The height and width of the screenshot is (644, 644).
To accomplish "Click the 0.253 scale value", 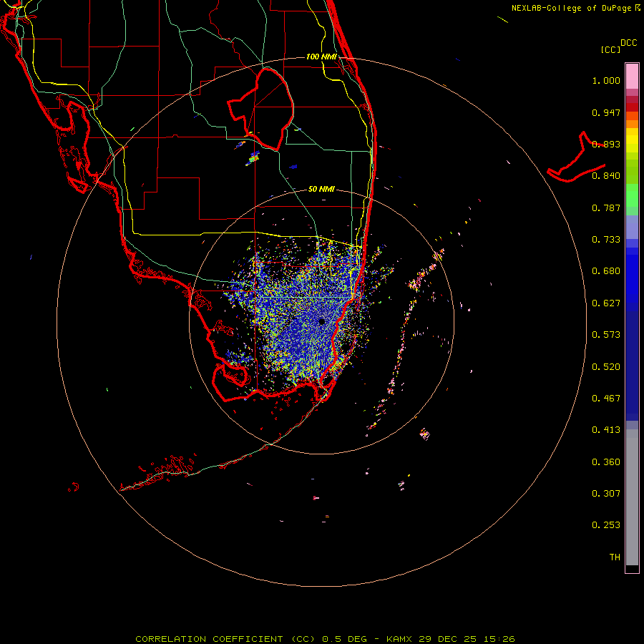I will (x=606, y=525).
